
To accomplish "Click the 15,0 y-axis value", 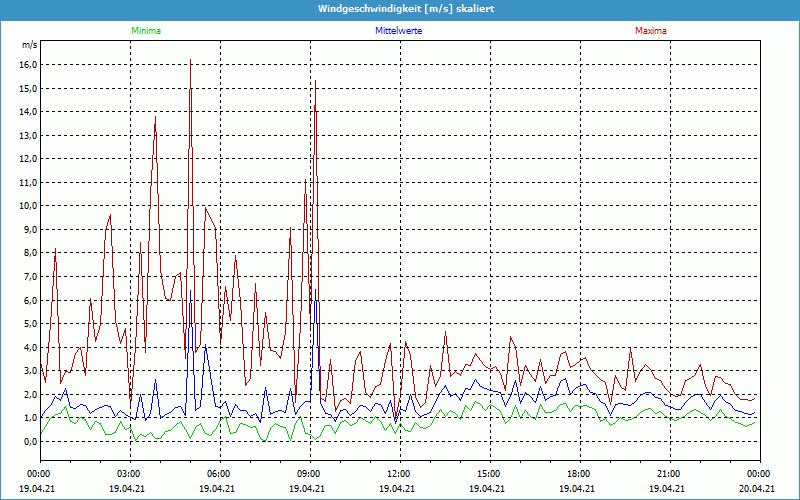I will pos(29,88).
